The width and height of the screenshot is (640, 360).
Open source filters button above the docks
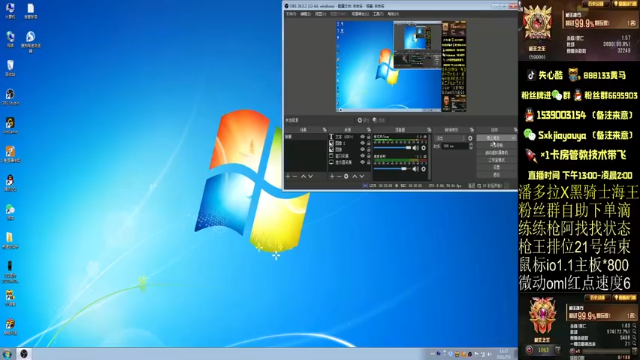coord(379,120)
